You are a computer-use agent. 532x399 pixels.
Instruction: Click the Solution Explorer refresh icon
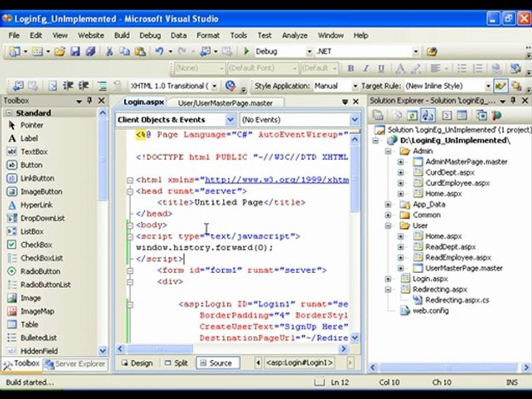412,116
